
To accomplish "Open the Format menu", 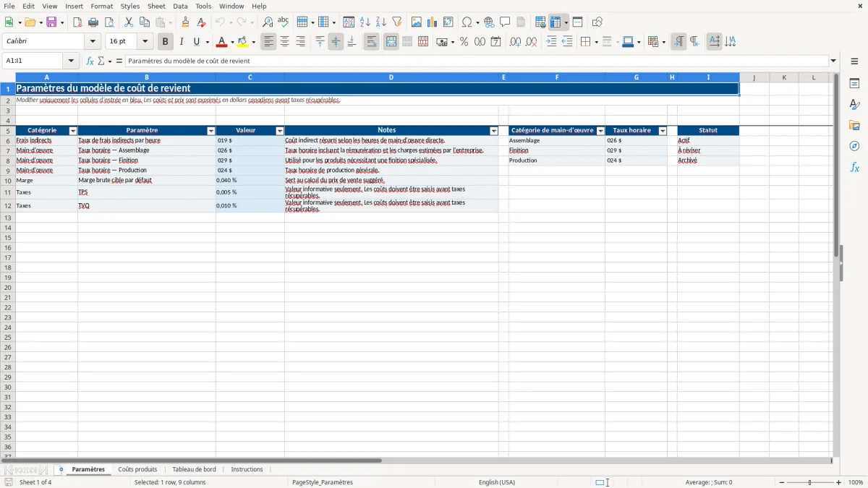I will point(101,6).
